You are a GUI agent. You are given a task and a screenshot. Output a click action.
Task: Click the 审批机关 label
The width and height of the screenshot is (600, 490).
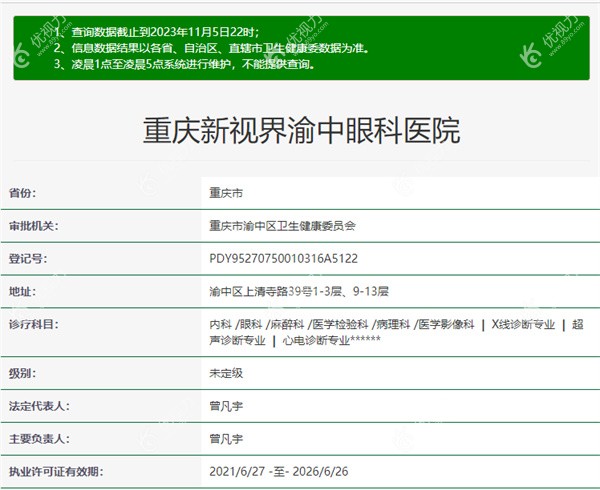coord(34,226)
